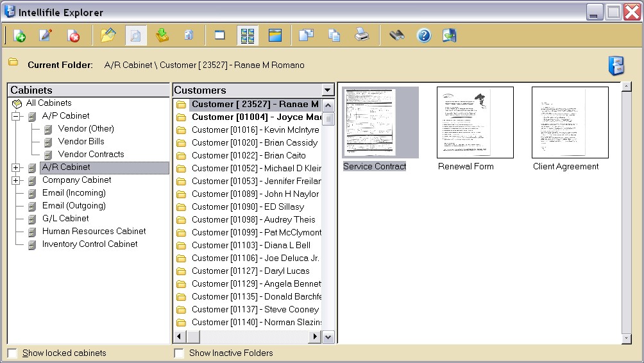Select Inventory Control Cabinet
This screenshot has height=363, width=644.
click(90, 244)
